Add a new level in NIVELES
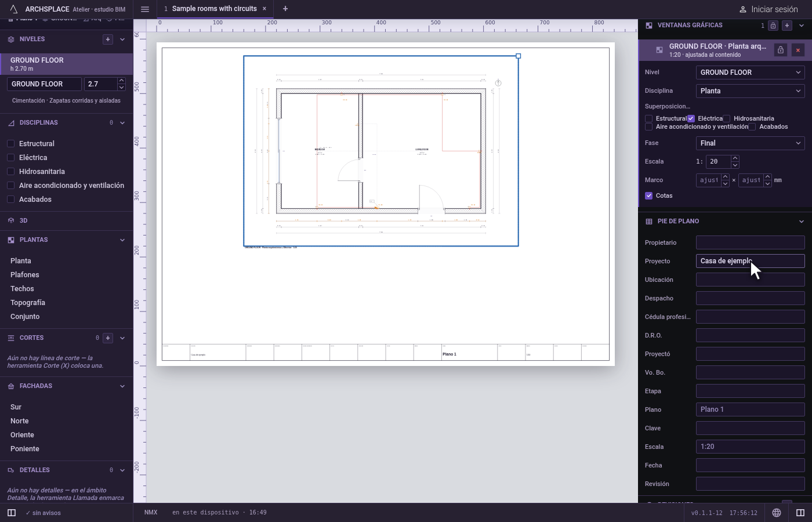 tap(108, 39)
